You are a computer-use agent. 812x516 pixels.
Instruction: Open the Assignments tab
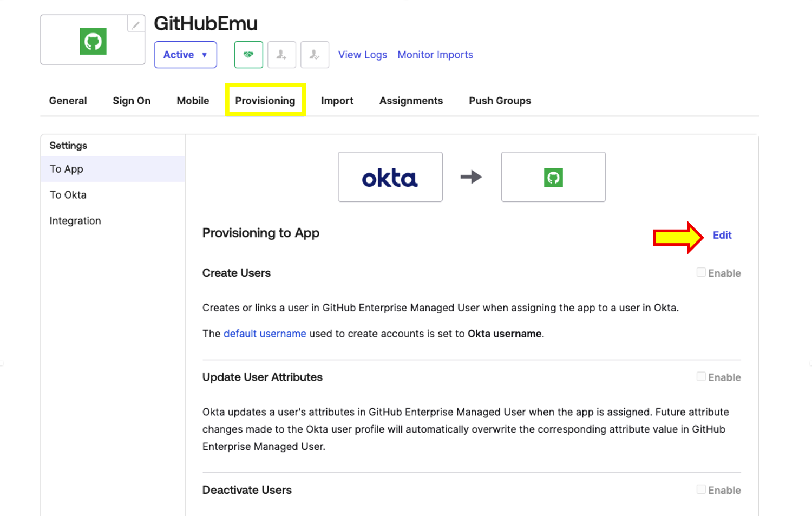pos(411,101)
